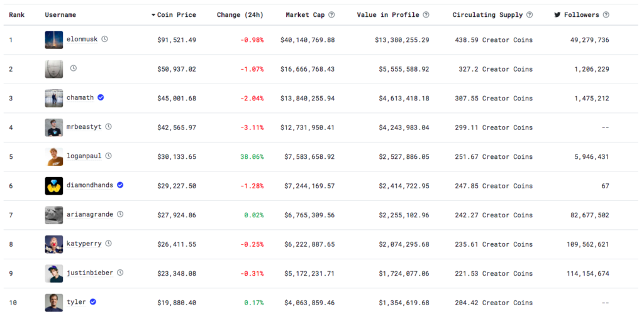Sort table by Coin Price column
This screenshot has width=644, height=314.
174,14
